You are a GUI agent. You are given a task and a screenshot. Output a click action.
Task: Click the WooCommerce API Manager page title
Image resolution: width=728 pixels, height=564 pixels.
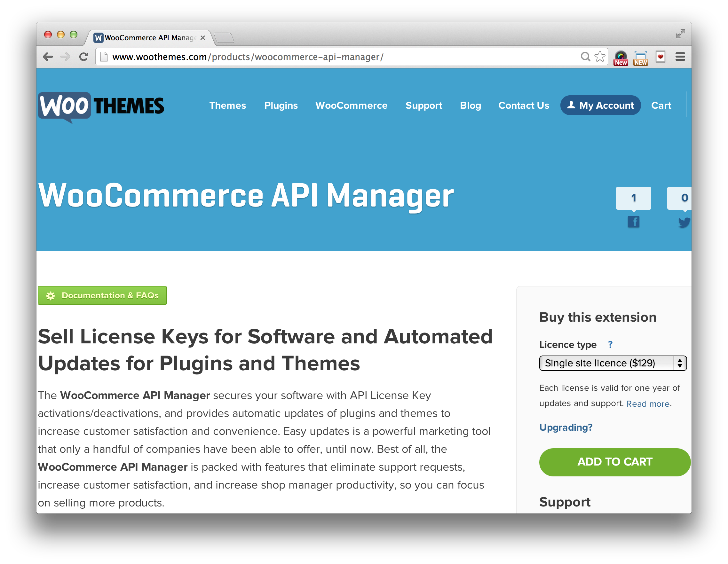tap(246, 197)
